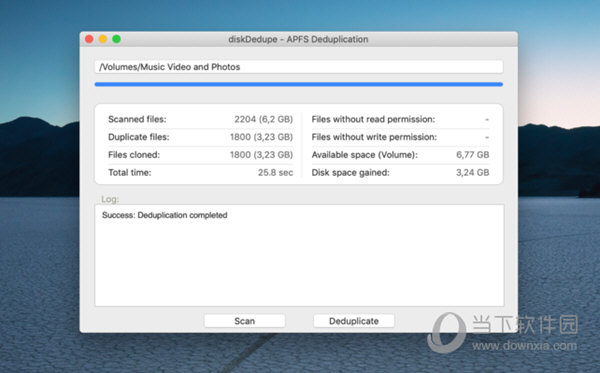Click the window title "diskDedupe - APFS Deduplication"
The width and height of the screenshot is (600, 373).
coord(298,39)
